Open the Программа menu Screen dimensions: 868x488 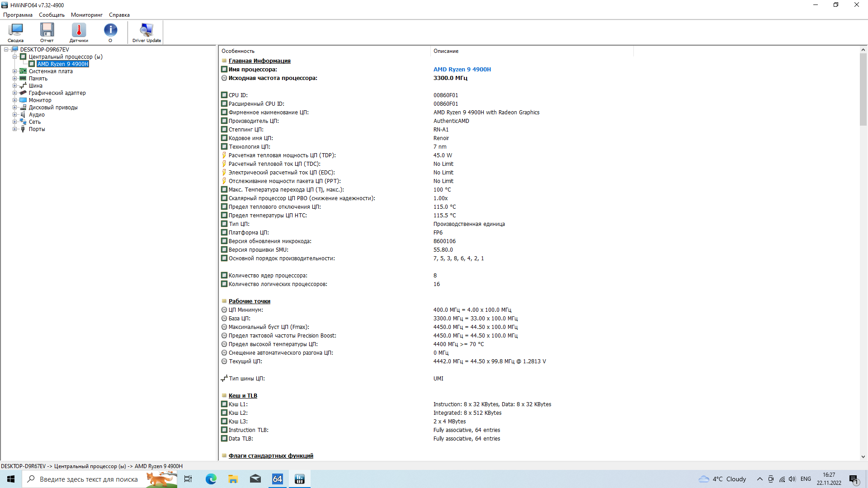(18, 15)
